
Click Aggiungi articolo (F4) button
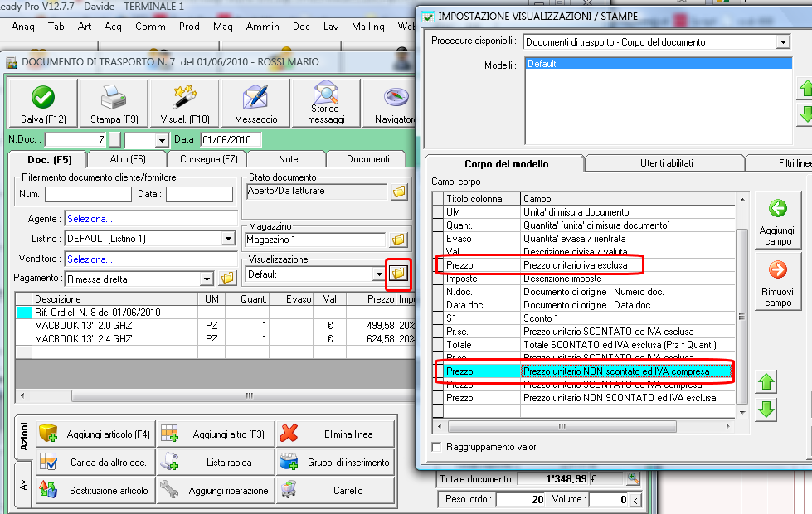click(95, 434)
